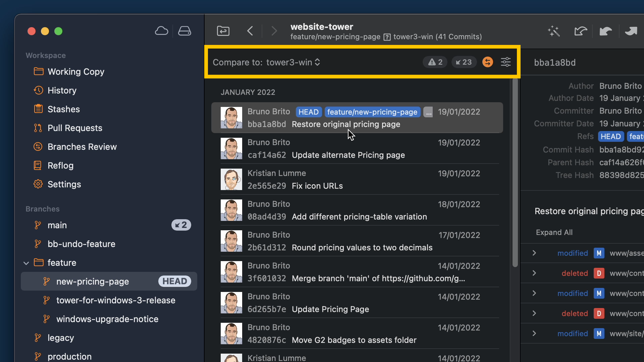Collapse the feature branch folder
This screenshot has height=362, width=644.
pos(26,263)
